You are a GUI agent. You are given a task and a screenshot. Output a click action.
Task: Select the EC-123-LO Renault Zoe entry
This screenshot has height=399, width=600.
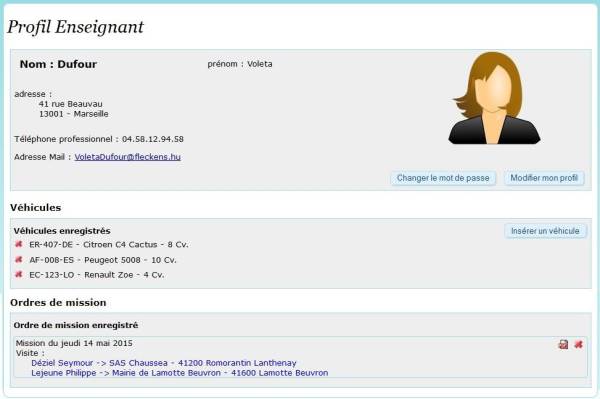(96, 275)
